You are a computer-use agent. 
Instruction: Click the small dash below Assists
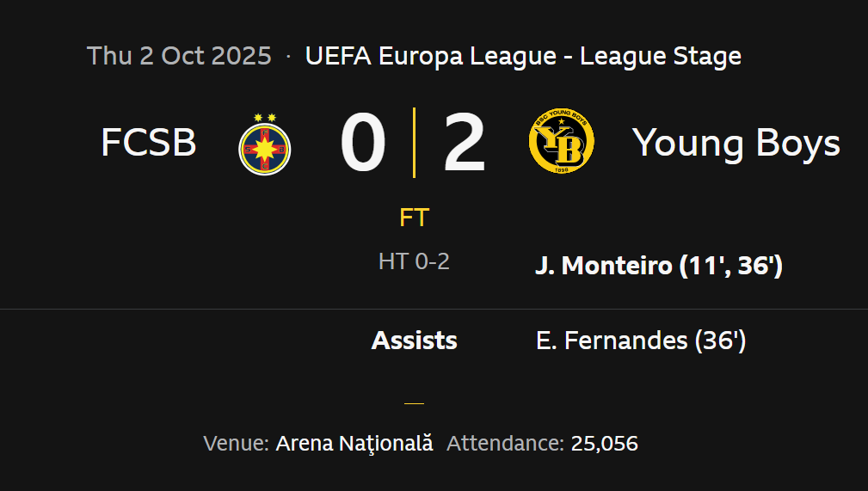tap(414, 402)
